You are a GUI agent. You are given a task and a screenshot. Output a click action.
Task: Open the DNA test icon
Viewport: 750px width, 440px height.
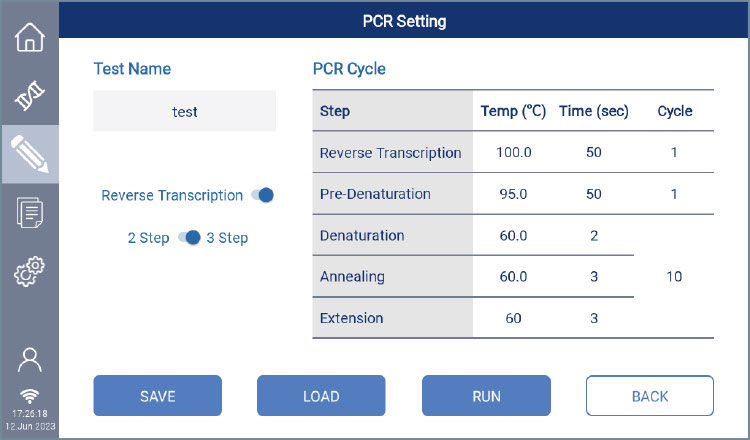coord(30,96)
